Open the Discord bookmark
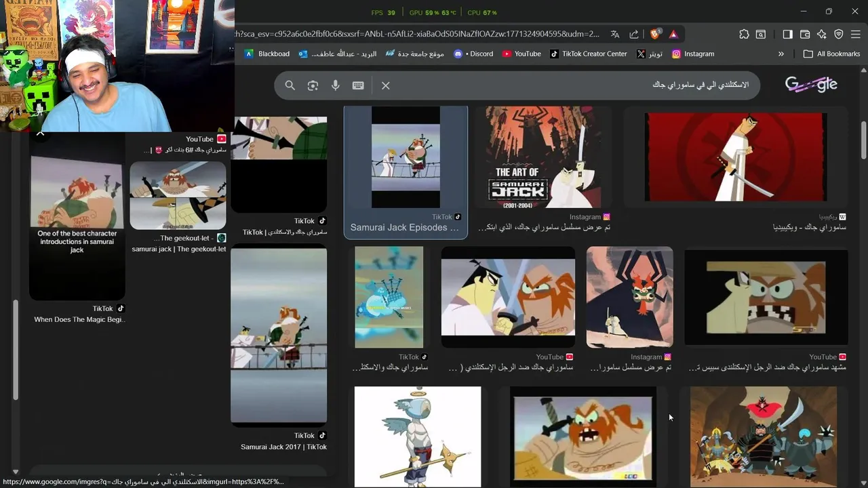Screen dimensions: 868x488 click(x=473, y=54)
